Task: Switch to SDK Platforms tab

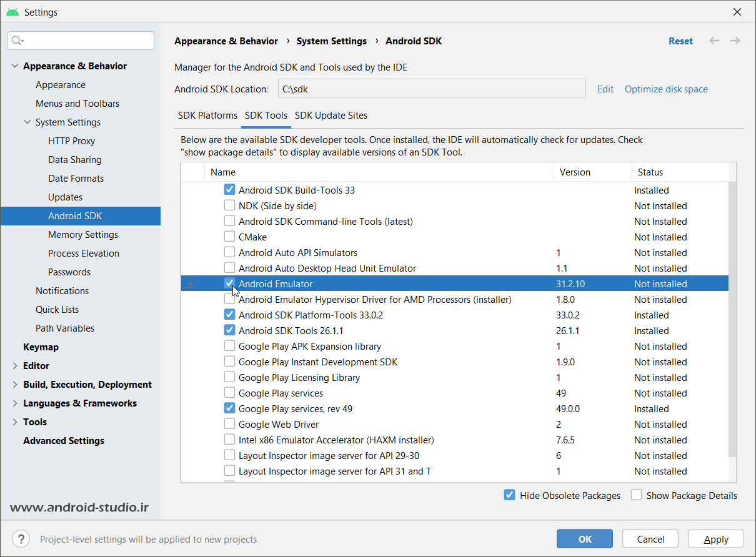Action: coord(207,116)
